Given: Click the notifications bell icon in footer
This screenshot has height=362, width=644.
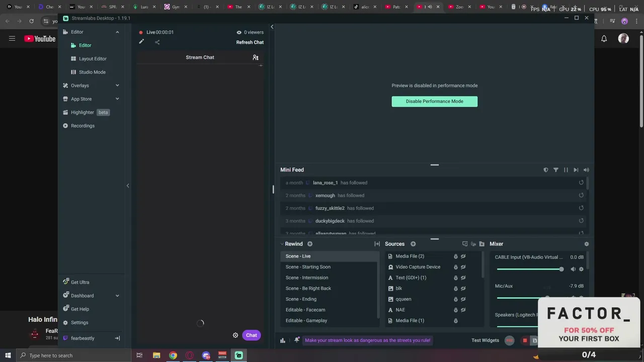Looking at the screenshot, I should pyautogui.click(x=297, y=340).
